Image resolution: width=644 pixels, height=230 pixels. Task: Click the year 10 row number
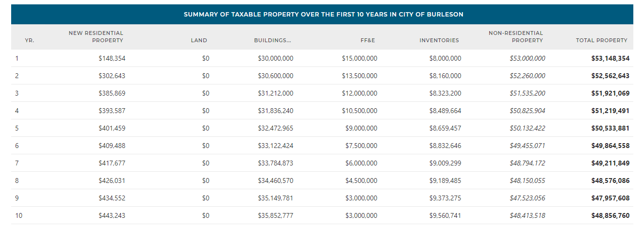click(19, 215)
